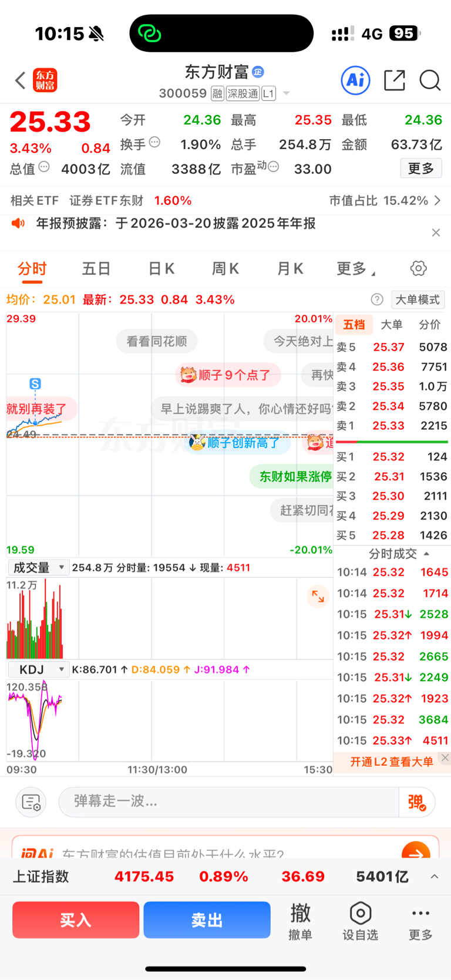Screen dimensions: 451x980
Task: Tap the green link icon in Dynamic Island
Action: (x=149, y=33)
